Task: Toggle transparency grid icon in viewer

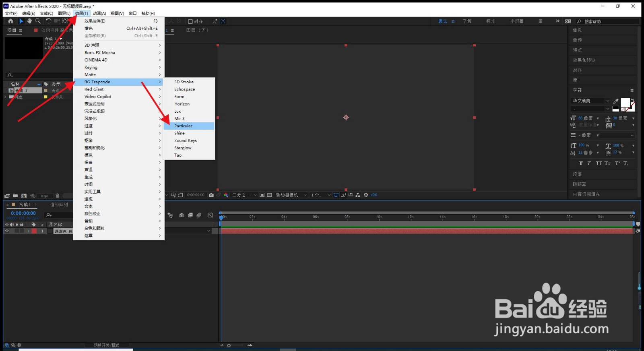Action: click(x=270, y=195)
